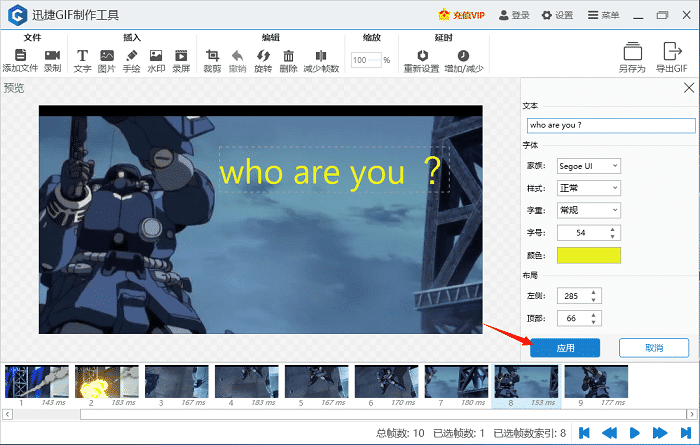Increase the 左侧 left offset value
The width and height of the screenshot is (700, 445).
tap(593, 292)
